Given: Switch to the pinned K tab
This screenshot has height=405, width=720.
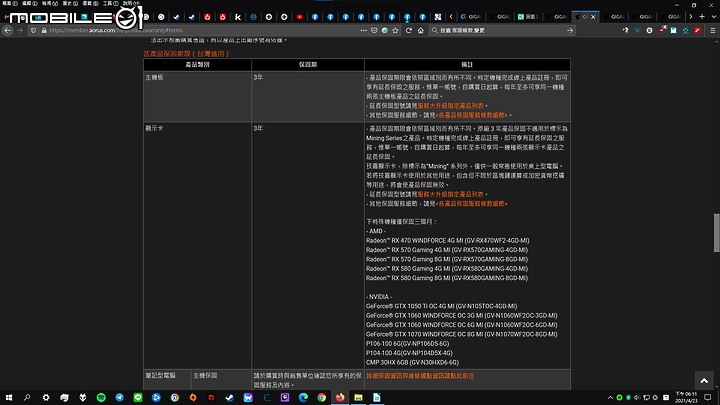Looking at the screenshot, I should [238, 17].
